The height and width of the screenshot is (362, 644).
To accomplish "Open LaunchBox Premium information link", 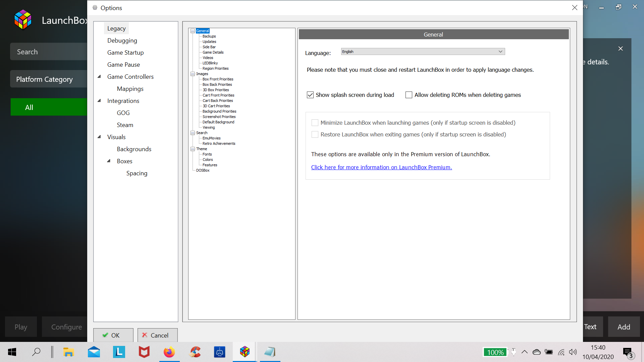I will click(x=381, y=167).
